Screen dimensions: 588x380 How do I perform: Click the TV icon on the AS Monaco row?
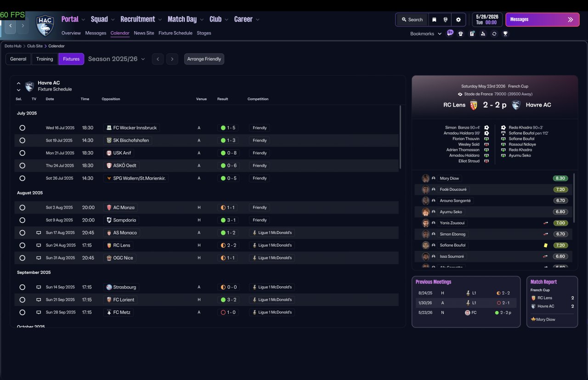point(39,233)
